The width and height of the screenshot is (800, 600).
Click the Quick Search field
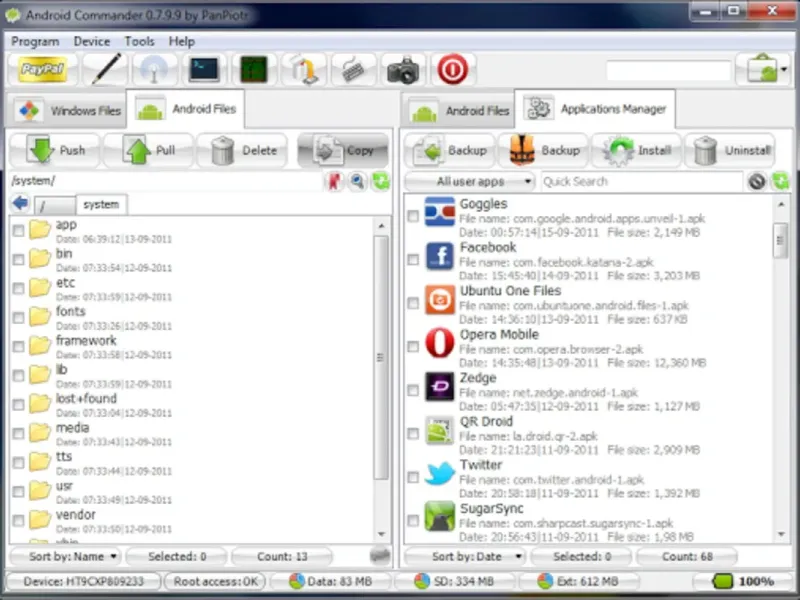click(641, 181)
